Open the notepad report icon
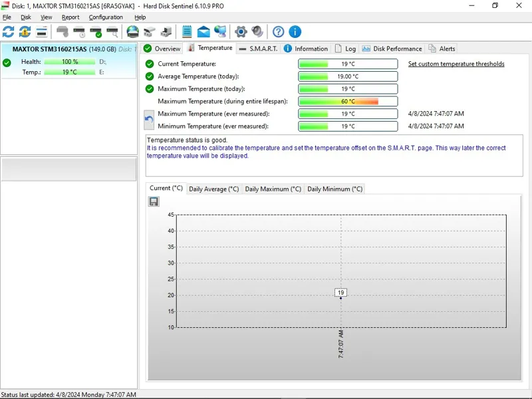 [187, 32]
